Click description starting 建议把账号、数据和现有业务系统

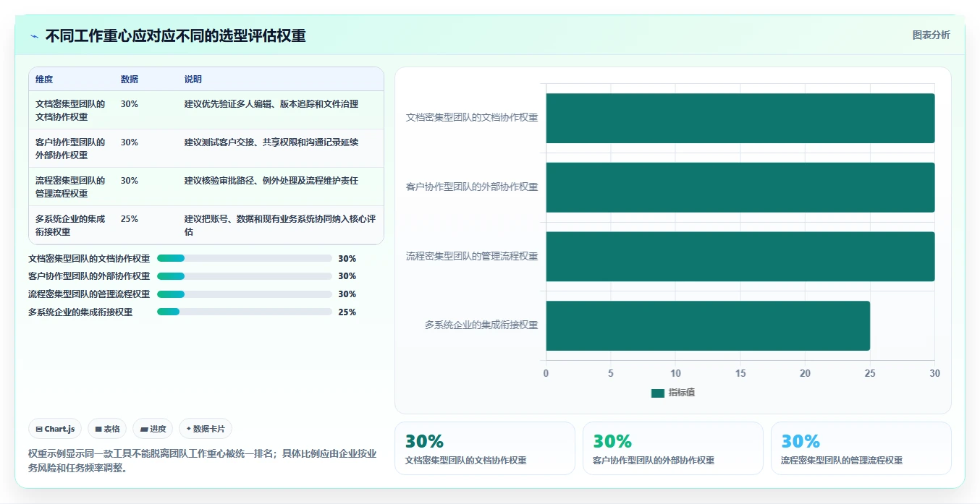[280, 225]
